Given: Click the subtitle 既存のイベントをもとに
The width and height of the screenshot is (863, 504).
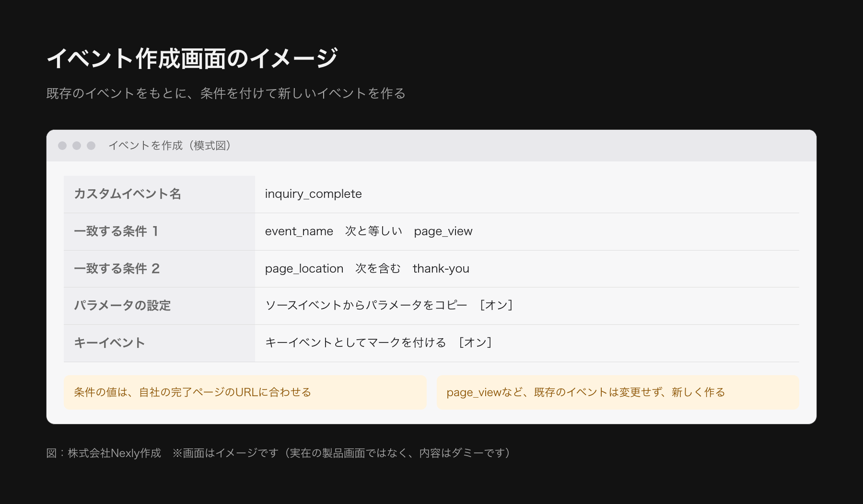Looking at the screenshot, I should [x=226, y=93].
